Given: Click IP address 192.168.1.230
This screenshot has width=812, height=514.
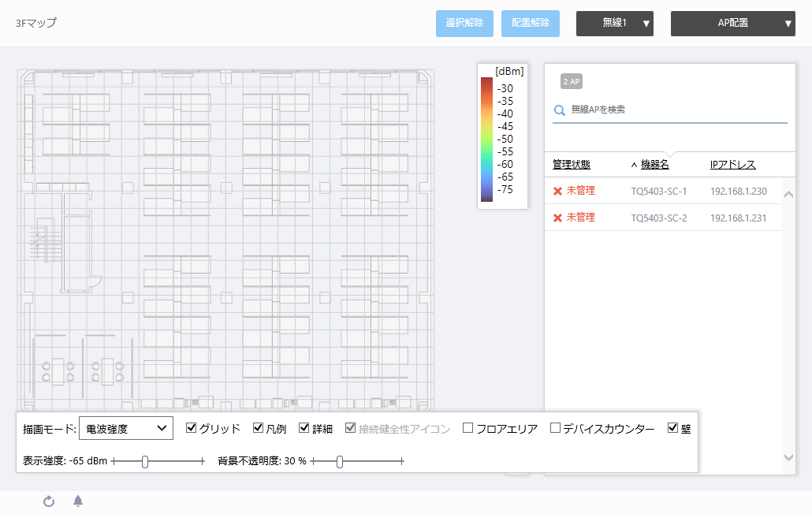Looking at the screenshot, I should click(x=739, y=191).
